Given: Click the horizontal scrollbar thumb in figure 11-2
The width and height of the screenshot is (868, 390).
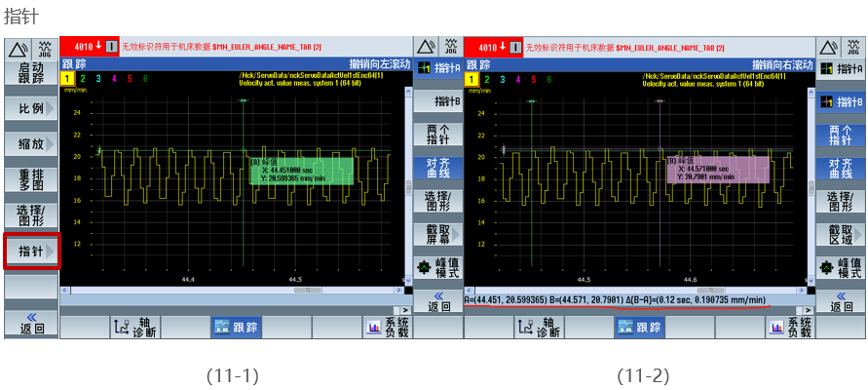Looking at the screenshot, I should [711, 291].
